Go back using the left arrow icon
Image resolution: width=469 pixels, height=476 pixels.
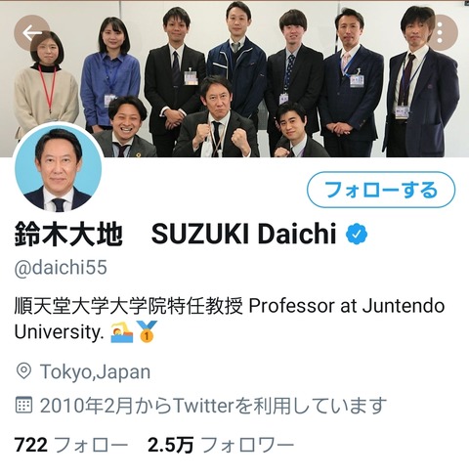[32, 32]
